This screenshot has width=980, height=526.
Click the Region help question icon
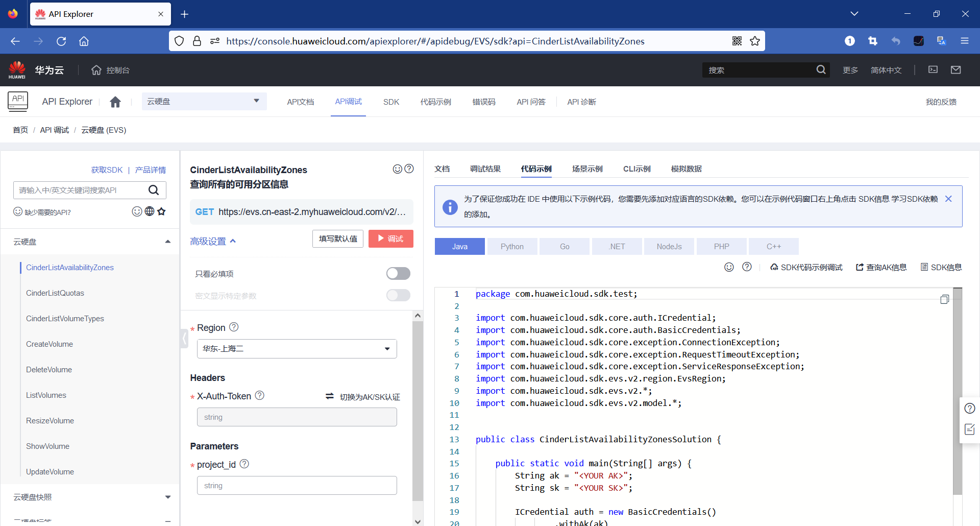[234, 327]
